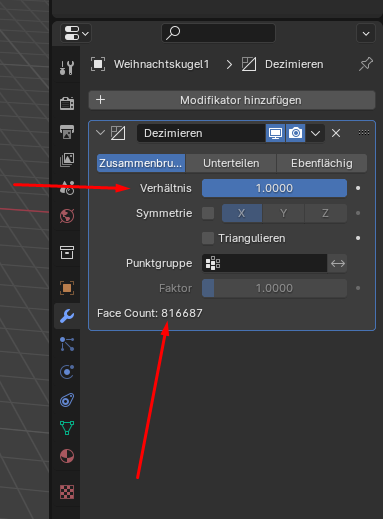Enable the Triangulieren checkbox
The width and height of the screenshot is (383, 519).
coord(208,238)
